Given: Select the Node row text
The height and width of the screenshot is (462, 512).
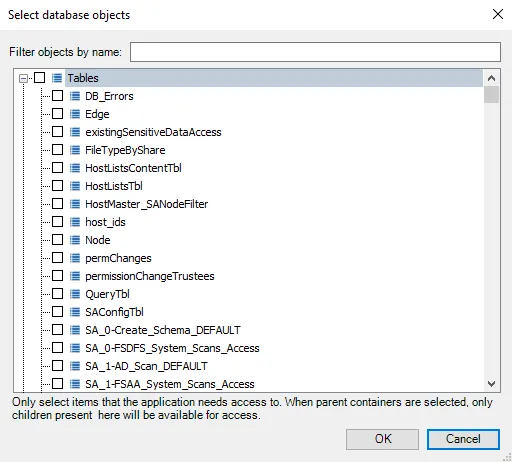Looking at the screenshot, I should pos(98,240).
